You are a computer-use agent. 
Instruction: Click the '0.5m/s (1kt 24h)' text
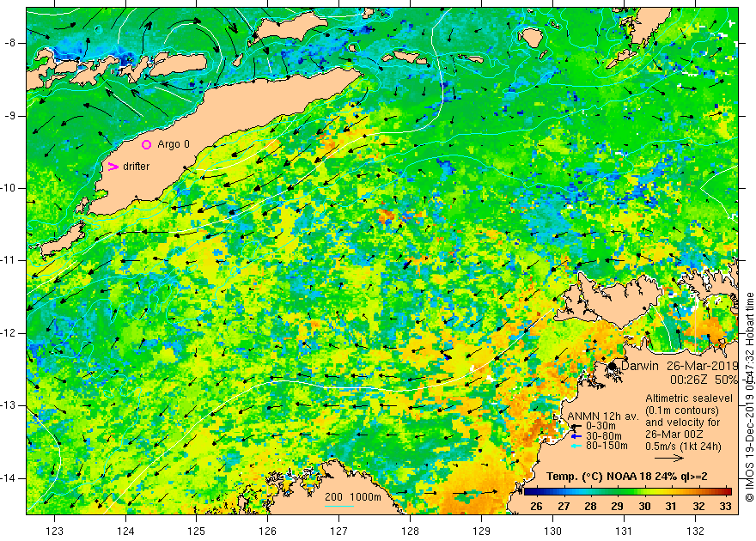click(684, 447)
